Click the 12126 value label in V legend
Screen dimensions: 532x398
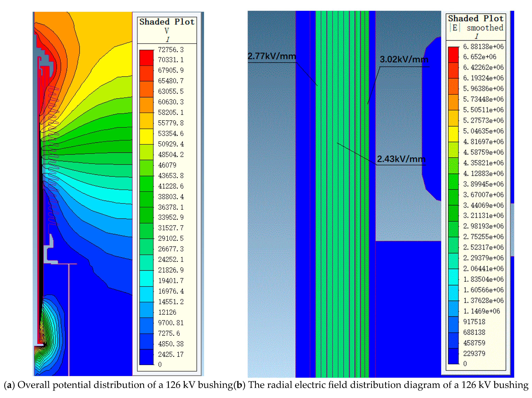tap(167, 312)
